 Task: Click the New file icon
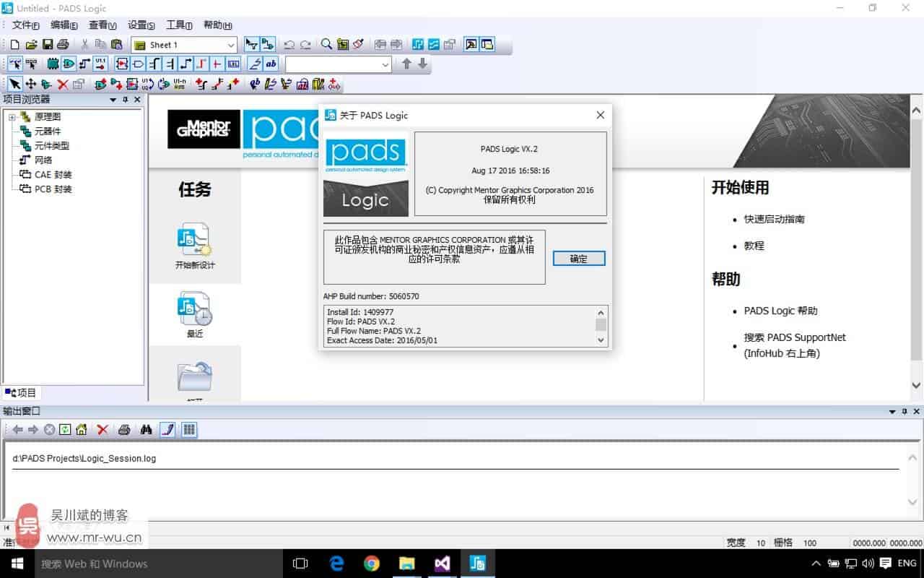tap(15, 45)
